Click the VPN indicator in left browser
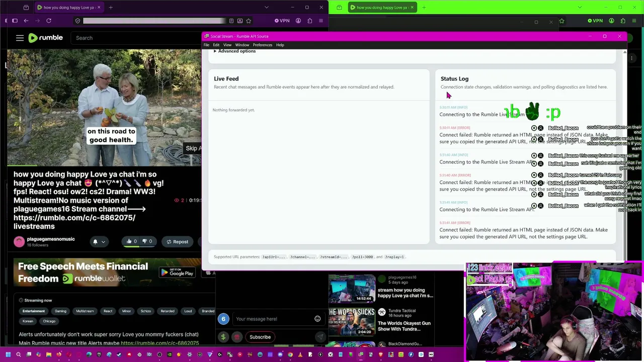 pyautogui.click(x=282, y=21)
